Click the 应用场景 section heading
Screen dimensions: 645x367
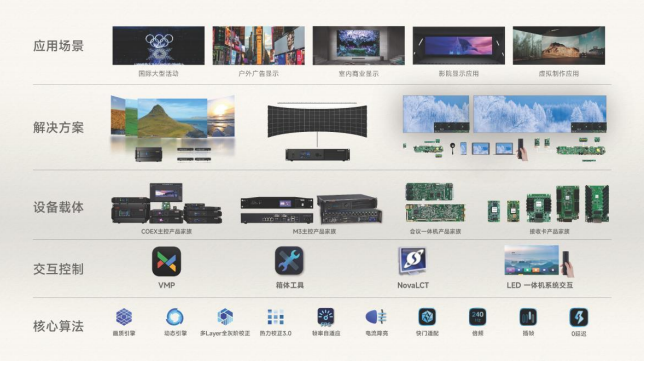click(x=58, y=46)
